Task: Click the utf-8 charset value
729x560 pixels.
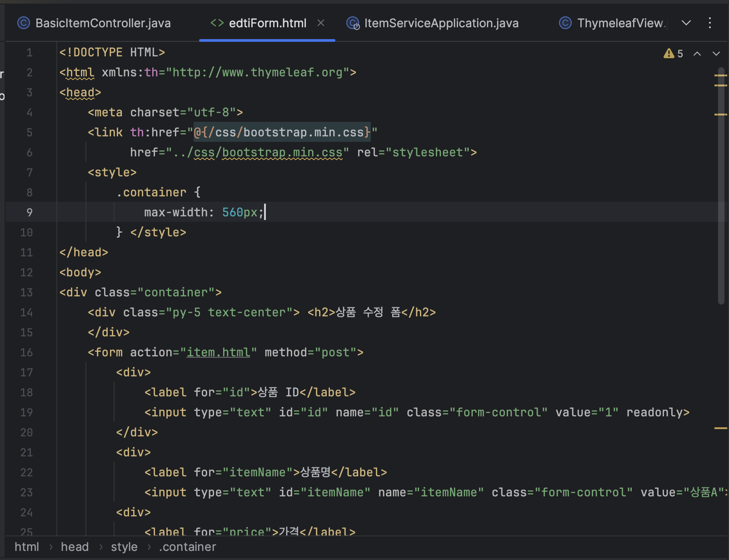Action: click(x=212, y=112)
